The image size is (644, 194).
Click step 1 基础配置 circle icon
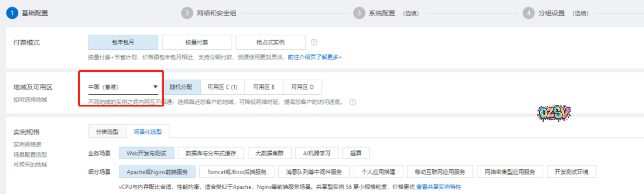[x=12, y=13]
